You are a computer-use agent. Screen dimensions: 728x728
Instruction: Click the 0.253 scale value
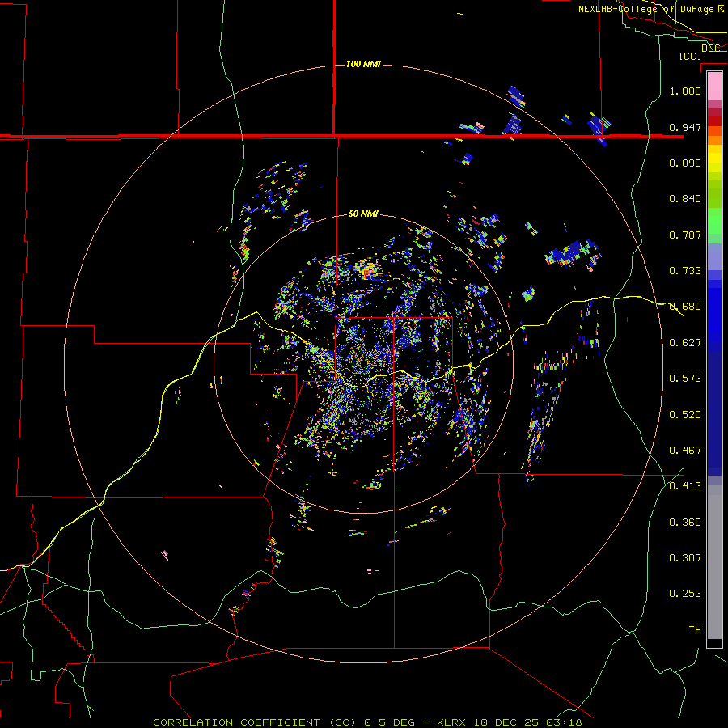click(x=685, y=594)
